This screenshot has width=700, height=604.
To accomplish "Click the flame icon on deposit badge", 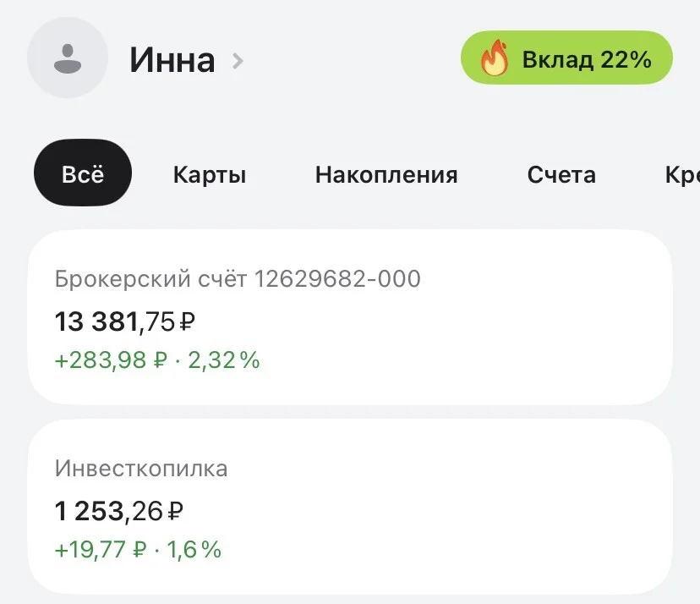I will tap(495, 58).
